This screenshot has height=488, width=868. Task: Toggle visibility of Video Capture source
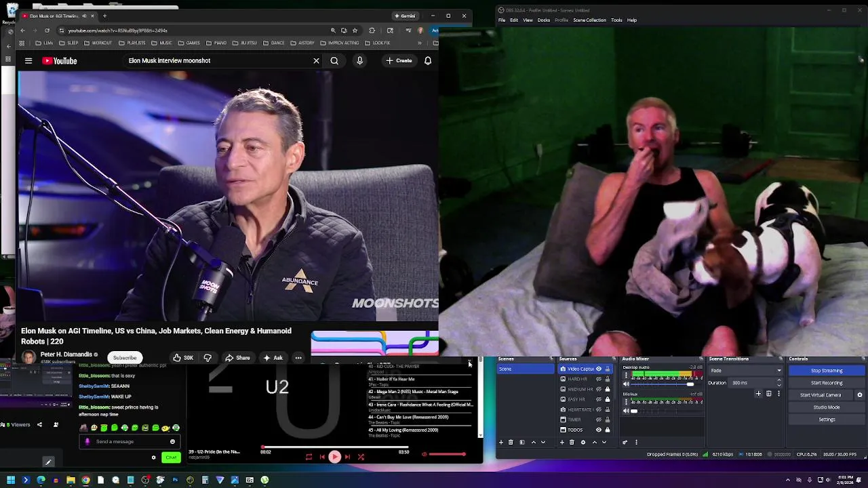coord(599,369)
